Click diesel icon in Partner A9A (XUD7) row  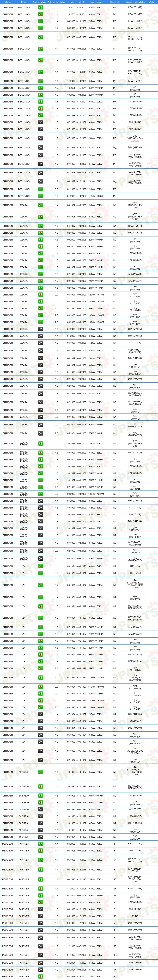tap(40, 909)
